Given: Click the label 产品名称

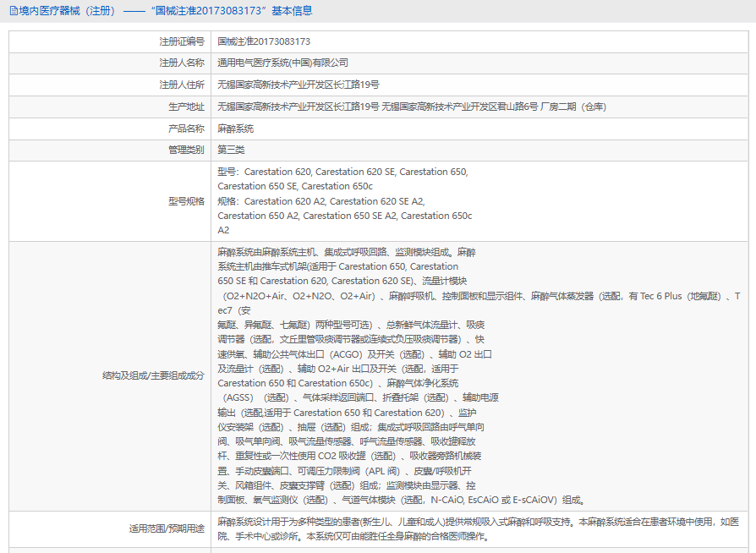Looking at the screenshot, I should (186, 129).
